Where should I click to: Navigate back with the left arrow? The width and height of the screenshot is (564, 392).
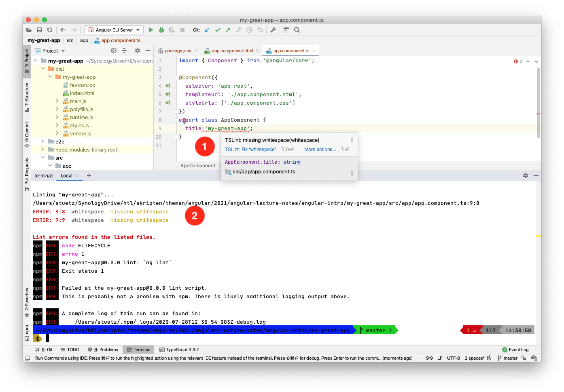point(63,30)
